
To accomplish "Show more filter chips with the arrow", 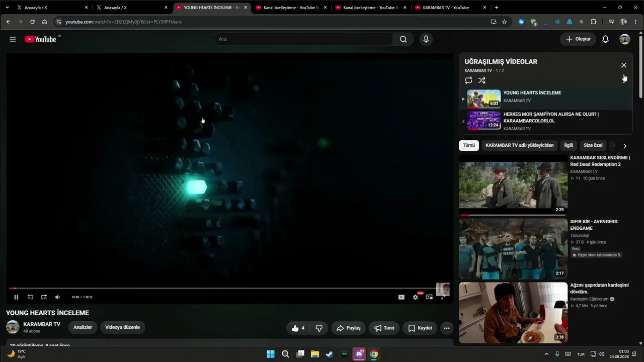I will tap(625, 146).
